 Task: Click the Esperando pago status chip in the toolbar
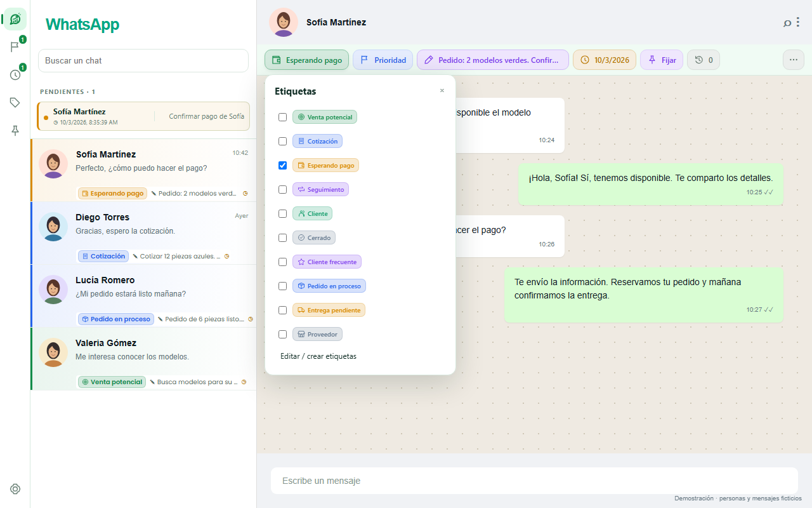[306, 60]
